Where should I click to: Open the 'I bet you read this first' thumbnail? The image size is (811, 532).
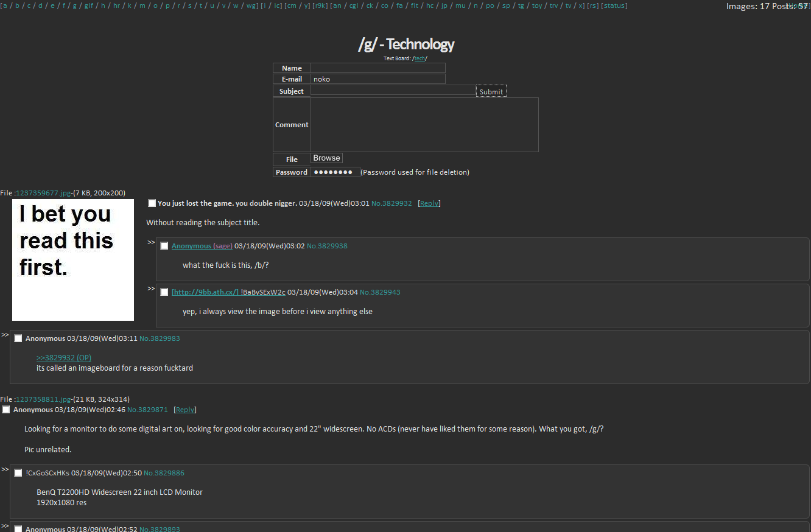click(73, 260)
